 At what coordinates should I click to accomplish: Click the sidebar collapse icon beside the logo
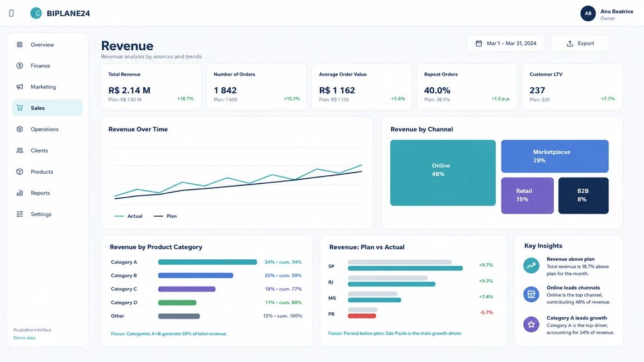click(x=12, y=13)
